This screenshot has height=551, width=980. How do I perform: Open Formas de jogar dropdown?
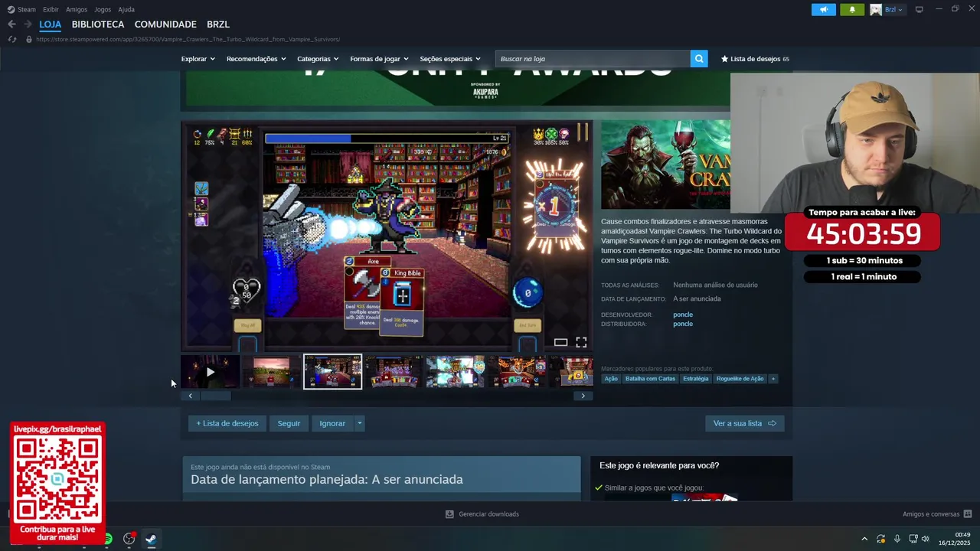coord(379,59)
